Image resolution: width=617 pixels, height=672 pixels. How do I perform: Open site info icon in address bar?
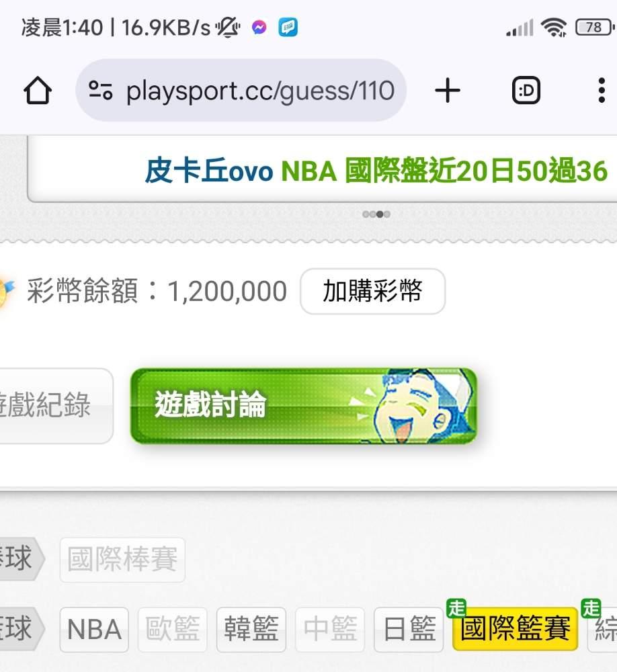pos(101,91)
